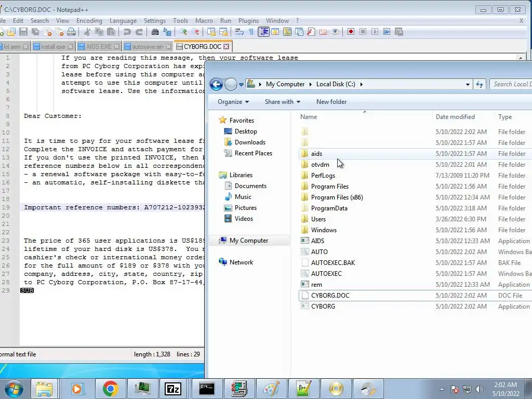Open the Plugins menu

(x=248, y=21)
